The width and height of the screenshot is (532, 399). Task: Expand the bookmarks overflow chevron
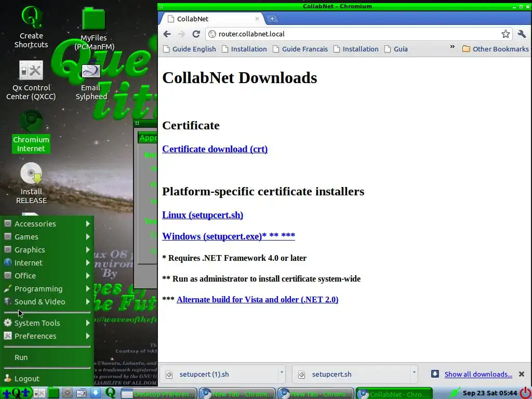click(453, 46)
